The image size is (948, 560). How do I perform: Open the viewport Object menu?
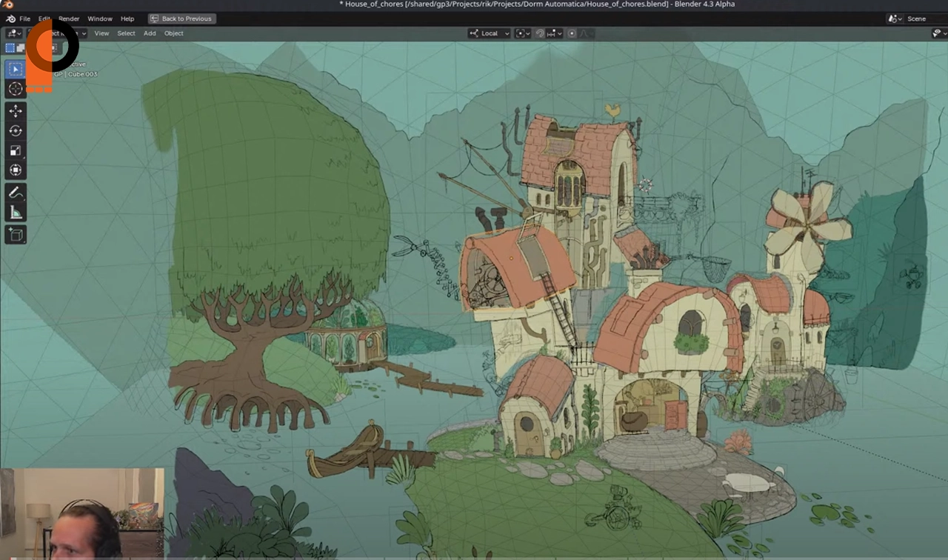pos(174,33)
